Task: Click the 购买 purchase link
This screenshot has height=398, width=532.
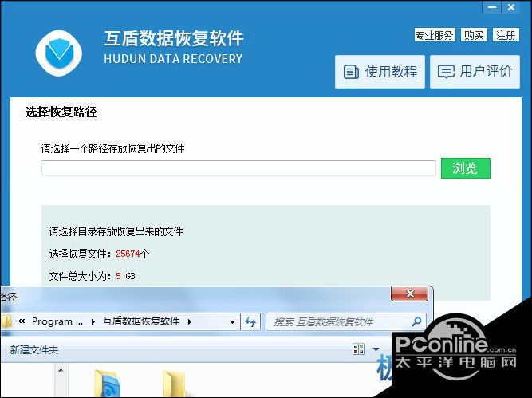Action: point(474,35)
